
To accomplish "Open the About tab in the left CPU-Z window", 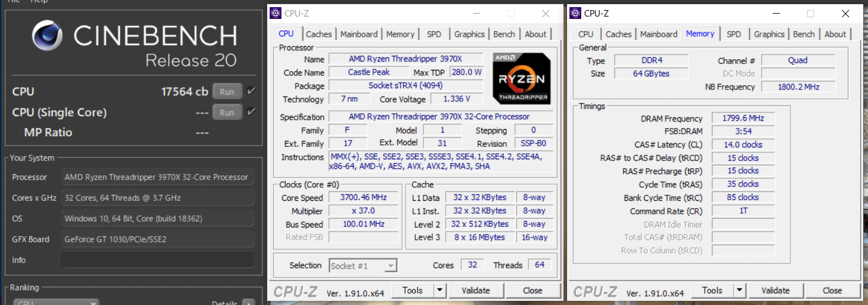I will click(x=536, y=34).
